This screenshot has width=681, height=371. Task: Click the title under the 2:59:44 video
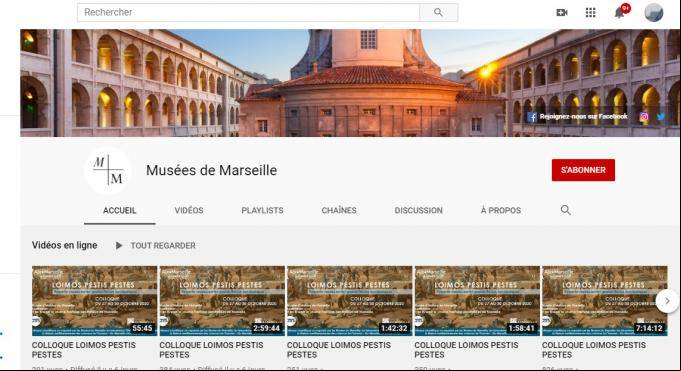point(212,350)
